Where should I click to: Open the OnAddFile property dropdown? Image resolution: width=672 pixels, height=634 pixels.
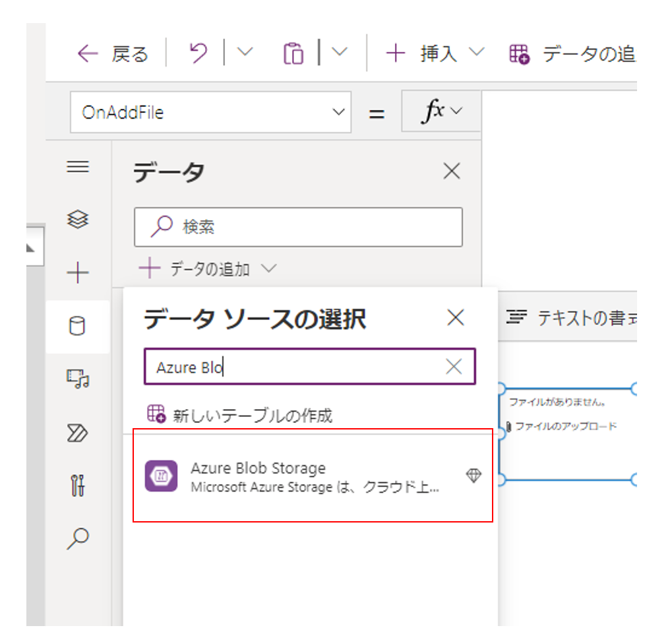click(210, 112)
